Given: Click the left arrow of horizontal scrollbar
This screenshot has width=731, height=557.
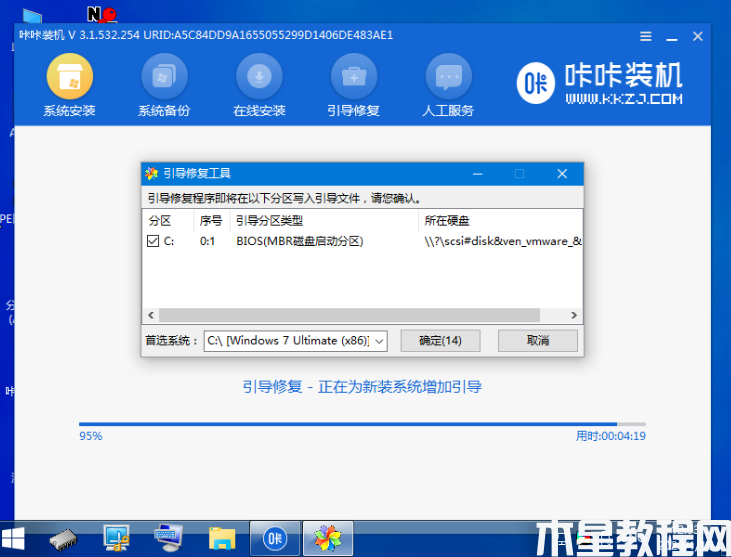Looking at the screenshot, I should (x=151, y=315).
